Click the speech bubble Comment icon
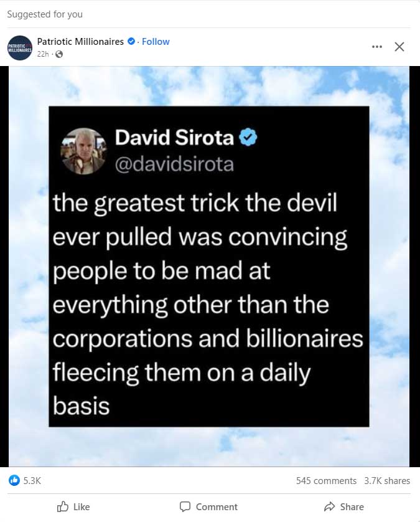 click(185, 506)
